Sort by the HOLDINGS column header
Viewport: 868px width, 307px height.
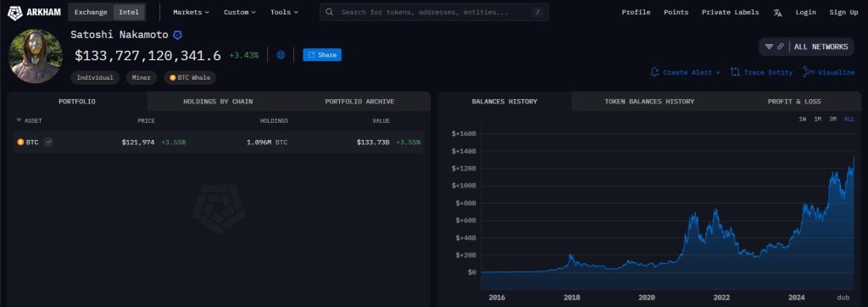(x=274, y=120)
